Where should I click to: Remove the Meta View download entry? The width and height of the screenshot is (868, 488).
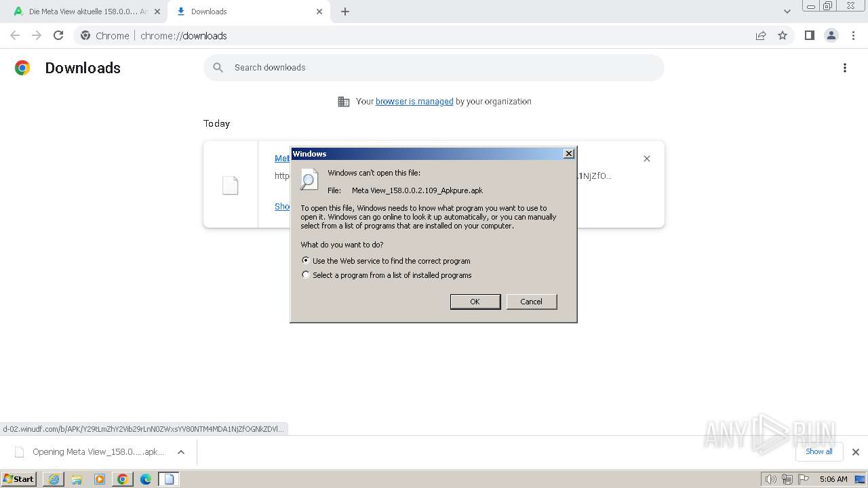point(646,159)
